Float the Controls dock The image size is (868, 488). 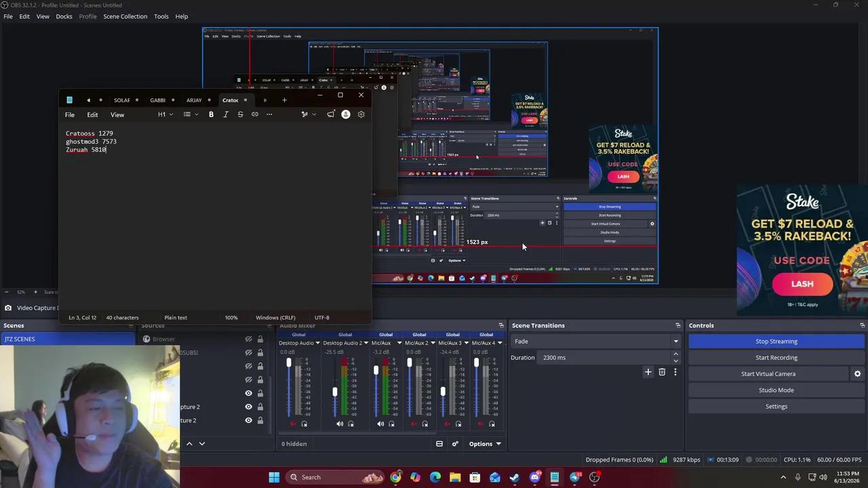[x=862, y=325]
